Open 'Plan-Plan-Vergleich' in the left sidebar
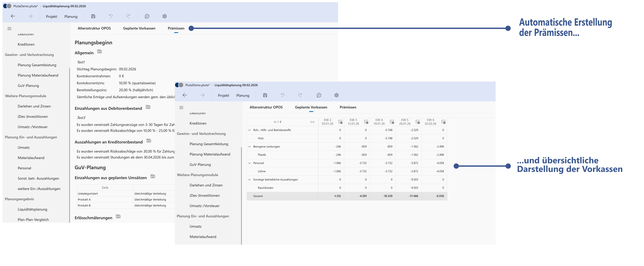644x266 pixels. point(33,219)
